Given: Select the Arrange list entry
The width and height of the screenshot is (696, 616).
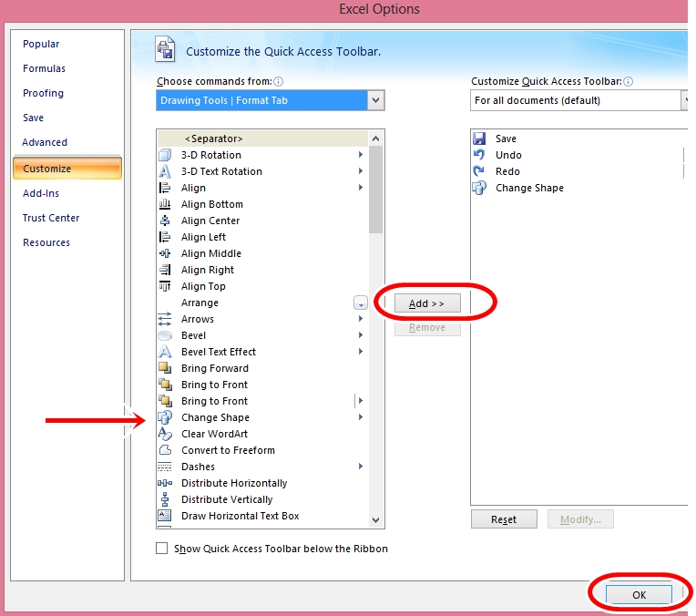Looking at the screenshot, I should [x=262, y=303].
